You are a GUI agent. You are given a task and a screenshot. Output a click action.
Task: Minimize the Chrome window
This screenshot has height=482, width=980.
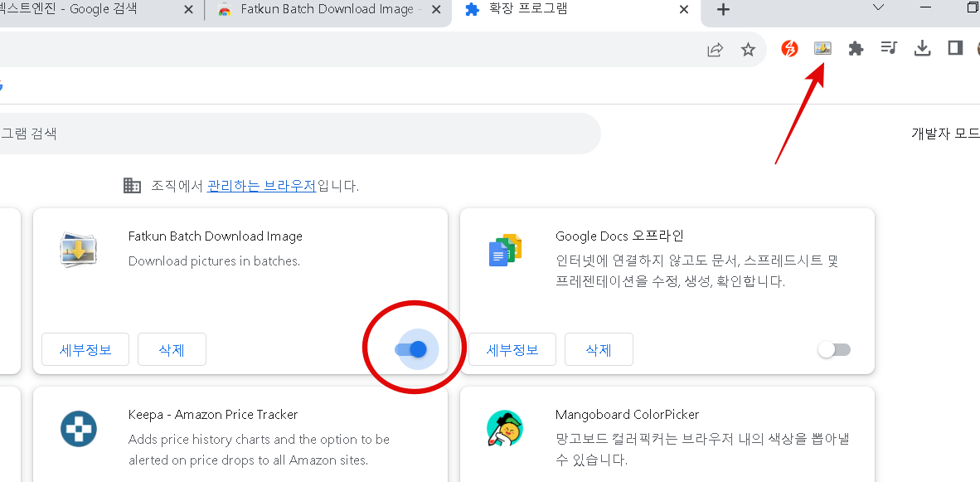pos(927,7)
